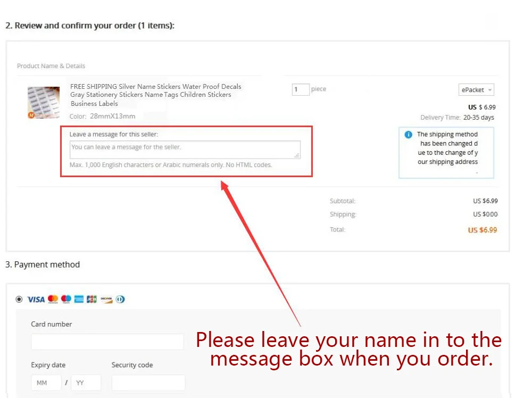The image size is (532, 398).
Task: Click the Visa card logo icon
Action: 36,299
